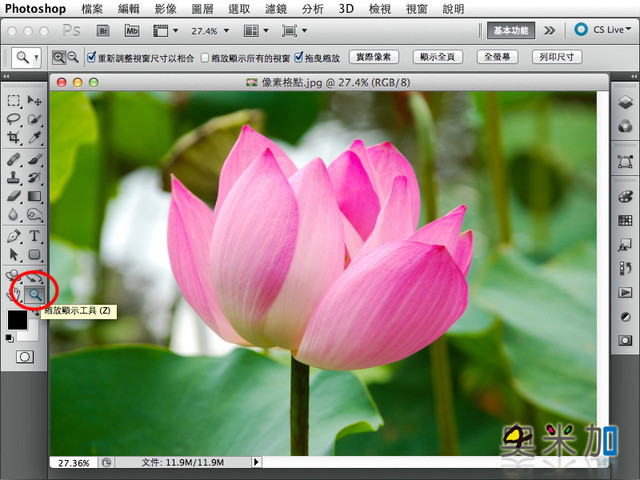The width and height of the screenshot is (640, 480).
Task: Open the Swatches grid panel icon
Action: pos(625,221)
